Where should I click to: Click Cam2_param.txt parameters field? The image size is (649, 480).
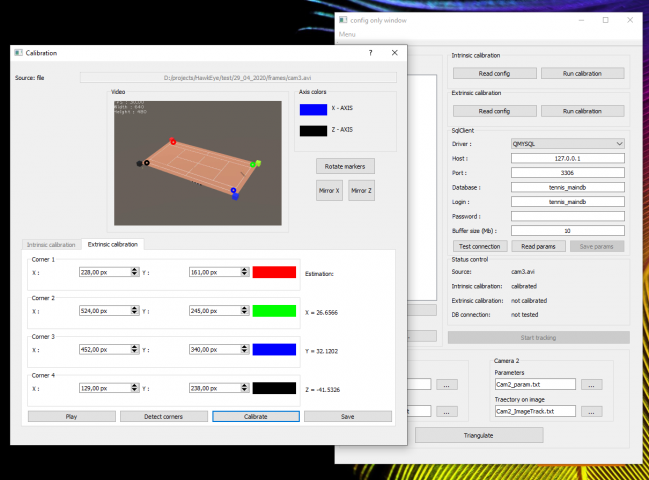tap(535, 384)
